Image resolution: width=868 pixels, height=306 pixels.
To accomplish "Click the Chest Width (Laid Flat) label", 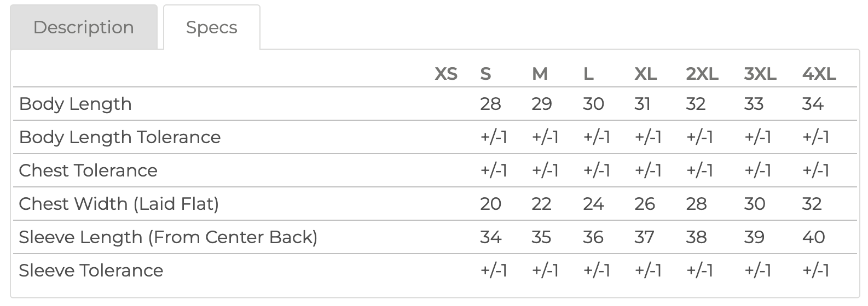I will point(119,204).
